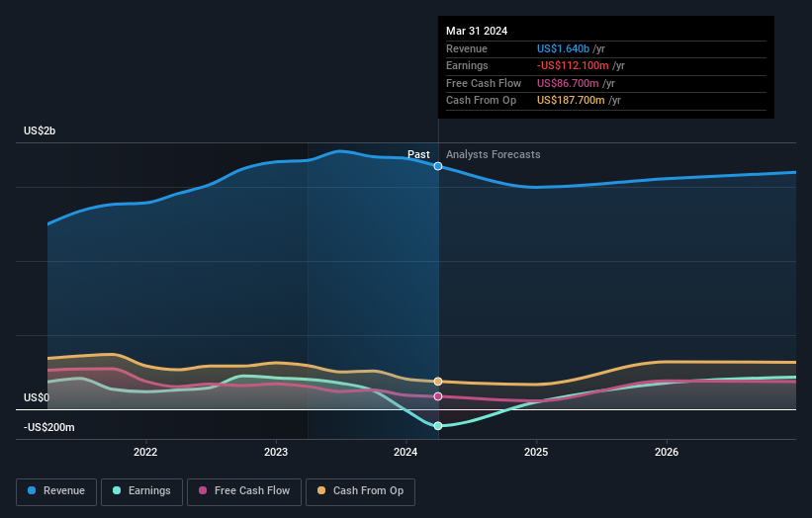The width and height of the screenshot is (812, 518).
Task: Click the Cash From Op label in tooltip
Action: click(x=481, y=101)
